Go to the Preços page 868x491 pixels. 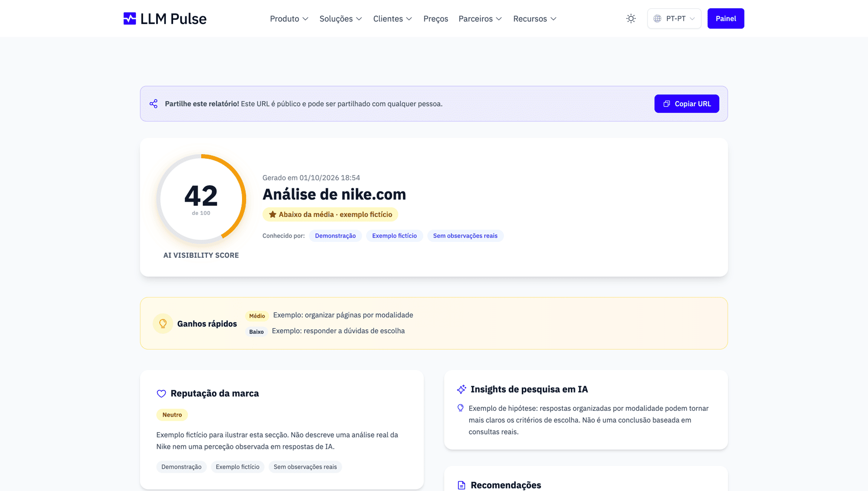436,19
